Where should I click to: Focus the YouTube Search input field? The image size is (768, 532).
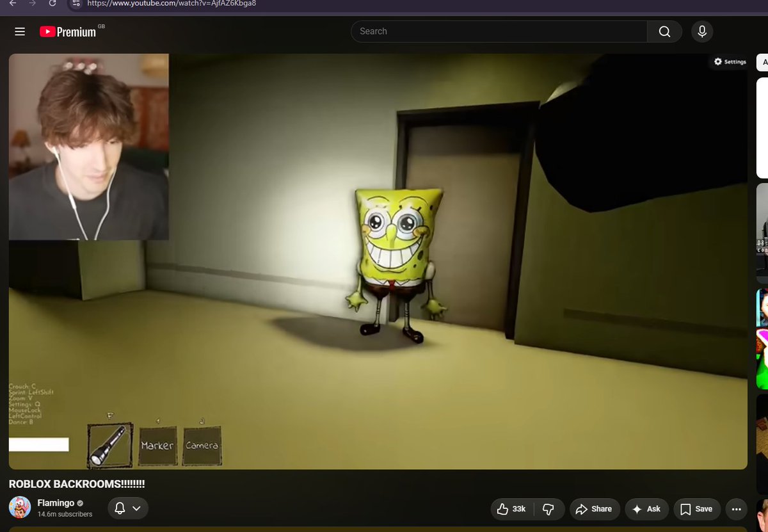(499, 31)
